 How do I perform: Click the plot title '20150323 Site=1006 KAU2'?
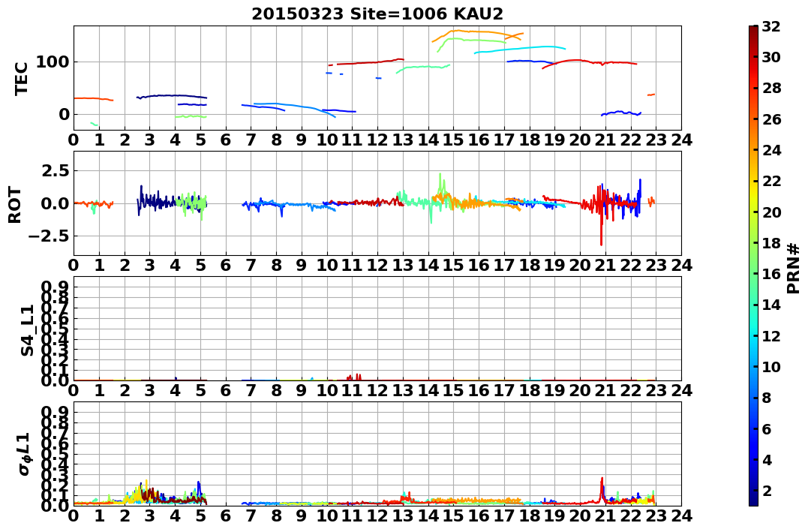(x=377, y=14)
